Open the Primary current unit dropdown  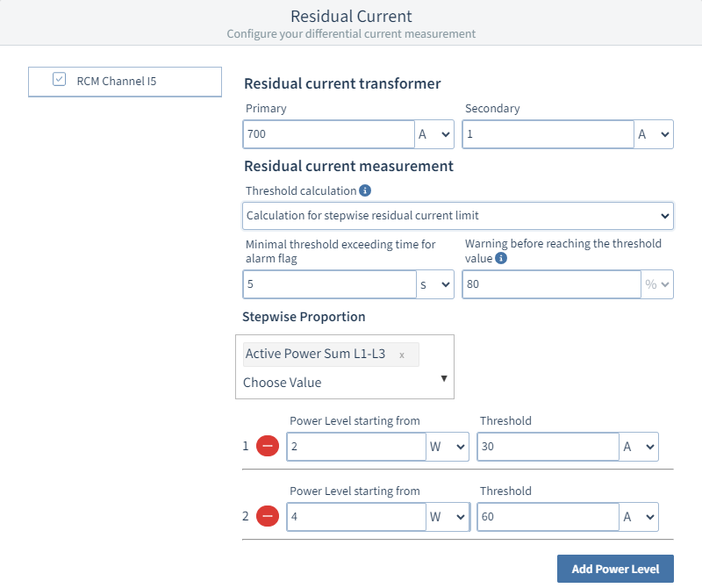[x=434, y=134]
